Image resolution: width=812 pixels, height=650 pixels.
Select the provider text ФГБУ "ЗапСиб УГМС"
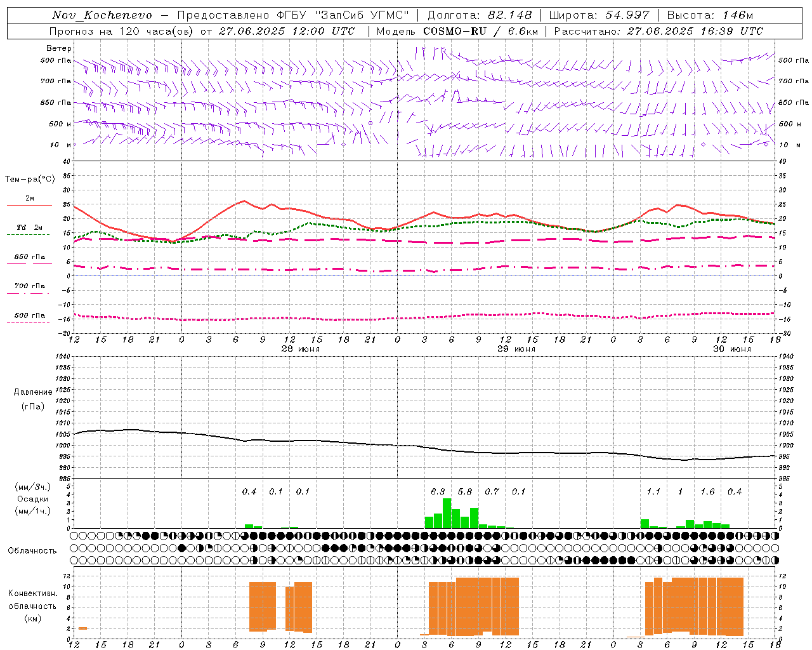[x=343, y=15]
